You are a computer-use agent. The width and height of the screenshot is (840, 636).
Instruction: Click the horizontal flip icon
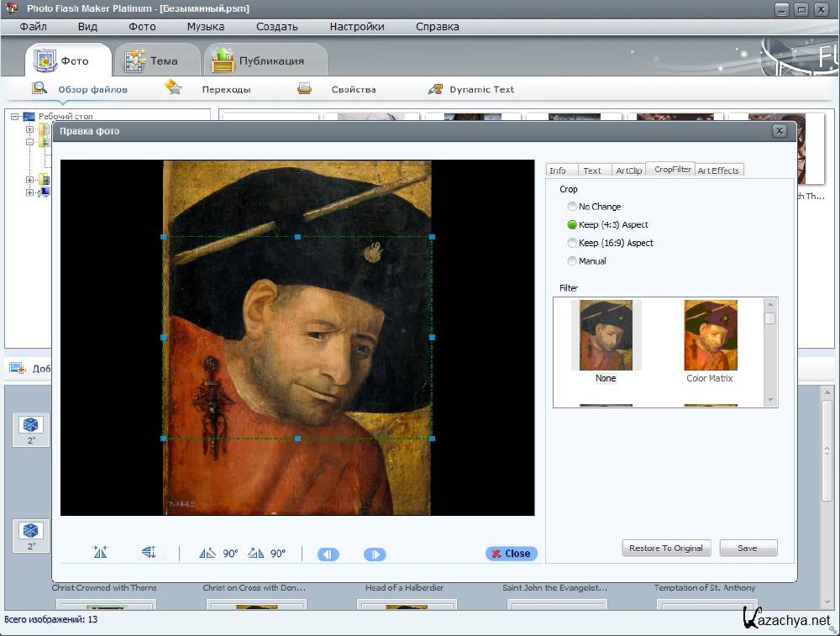pyautogui.click(x=101, y=553)
